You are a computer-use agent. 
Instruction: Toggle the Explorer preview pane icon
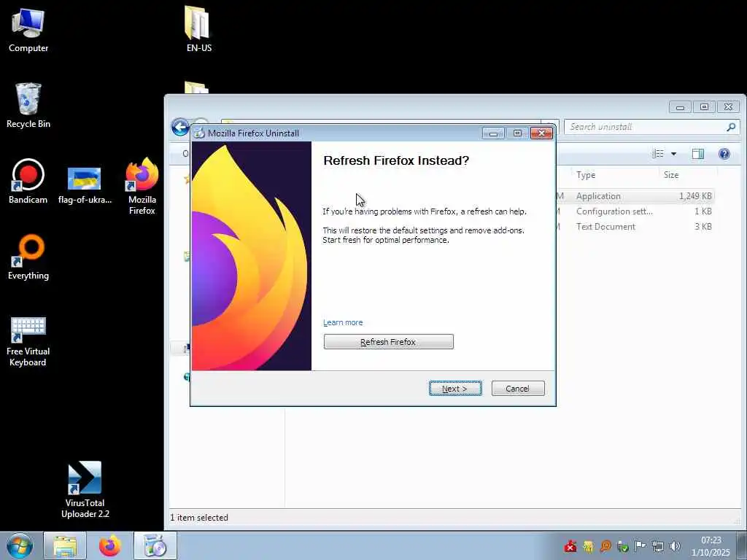(698, 153)
